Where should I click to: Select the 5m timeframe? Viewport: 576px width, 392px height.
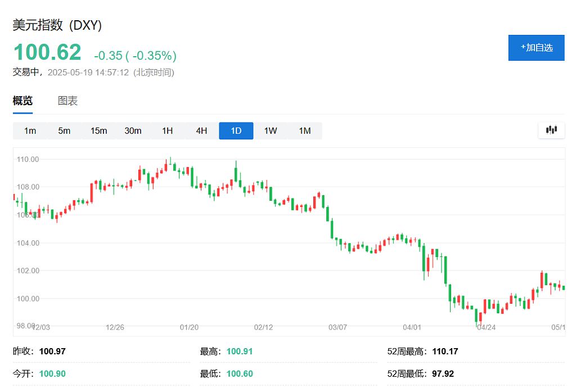coord(64,131)
